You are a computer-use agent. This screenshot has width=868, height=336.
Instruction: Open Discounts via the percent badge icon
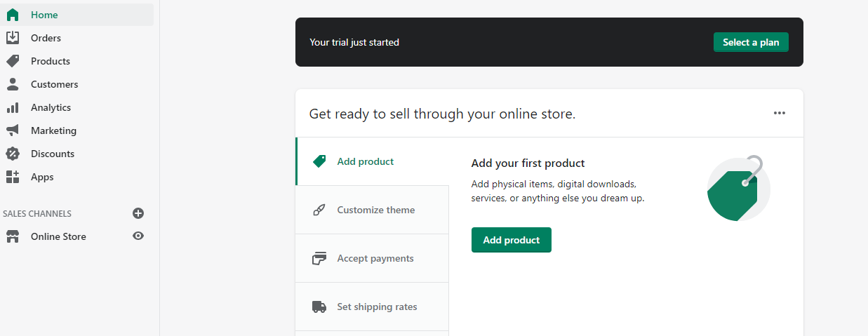point(13,154)
